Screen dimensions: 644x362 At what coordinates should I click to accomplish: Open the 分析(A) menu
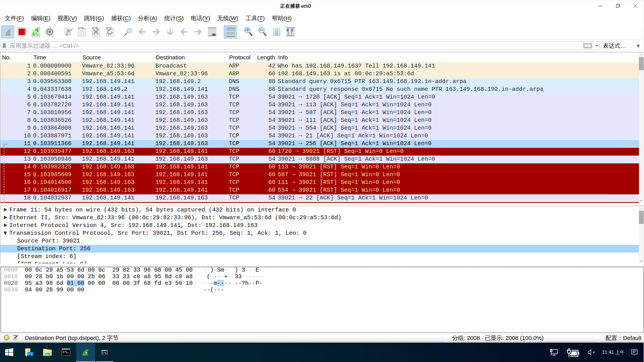148,18
